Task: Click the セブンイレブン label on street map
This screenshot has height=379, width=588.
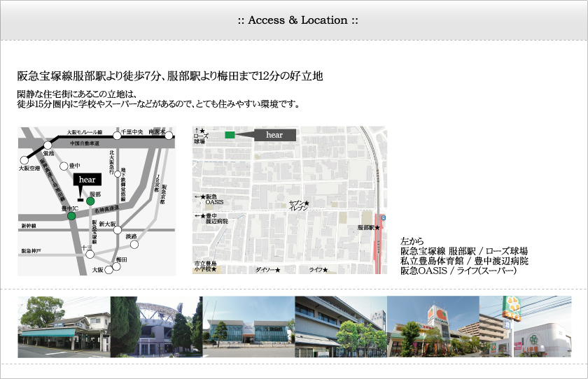Action: tap(299, 205)
